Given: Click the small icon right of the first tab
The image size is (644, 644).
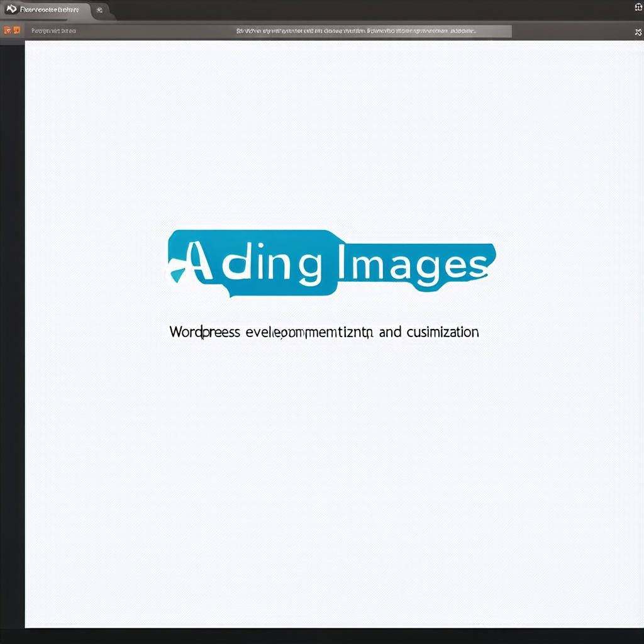Looking at the screenshot, I should pyautogui.click(x=99, y=10).
